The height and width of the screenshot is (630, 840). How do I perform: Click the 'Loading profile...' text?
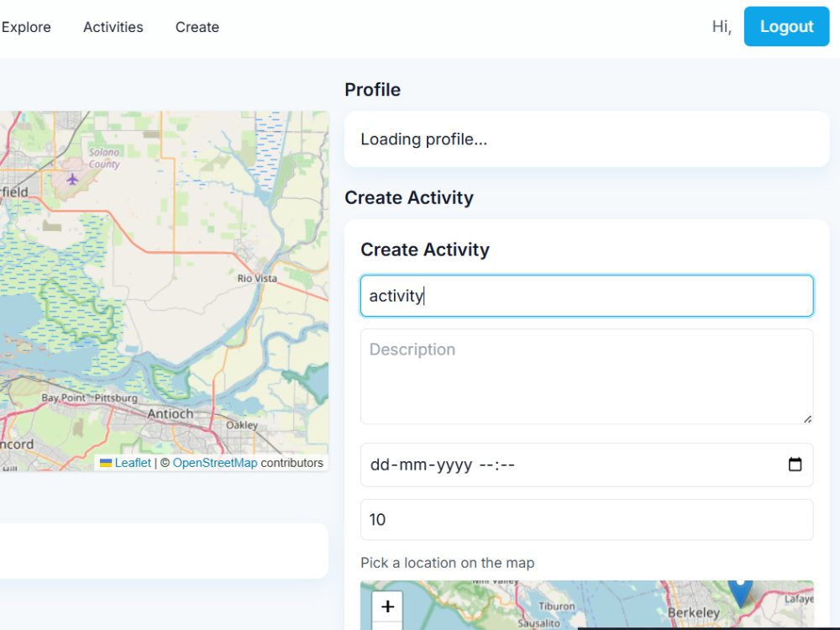tap(423, 139)
